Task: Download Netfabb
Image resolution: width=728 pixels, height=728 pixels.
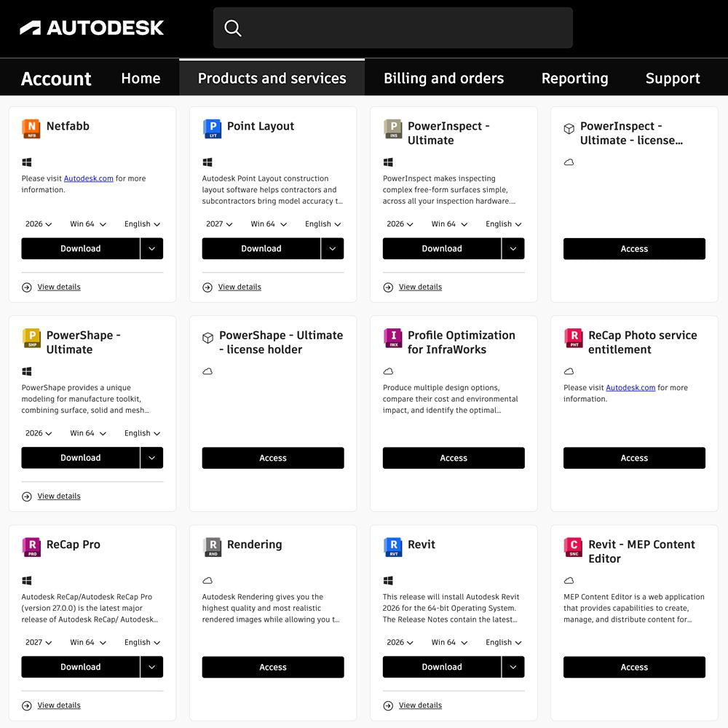Action: pos(80,248)
